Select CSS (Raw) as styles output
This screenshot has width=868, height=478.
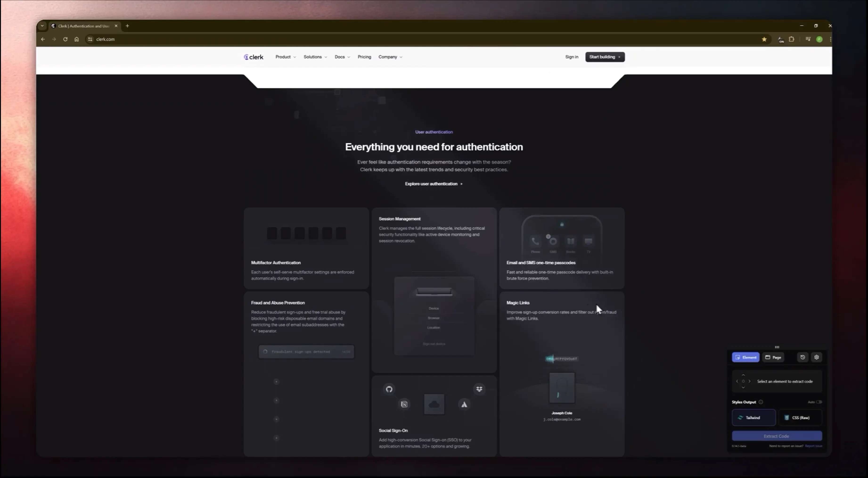click(800, 418)
